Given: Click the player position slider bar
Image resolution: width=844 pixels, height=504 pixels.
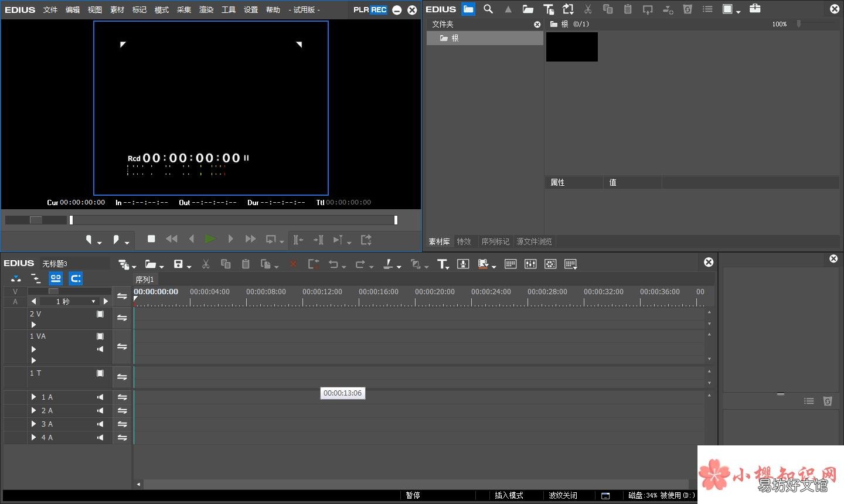Looking at the screenshot, I should click(x=233, y=220).
